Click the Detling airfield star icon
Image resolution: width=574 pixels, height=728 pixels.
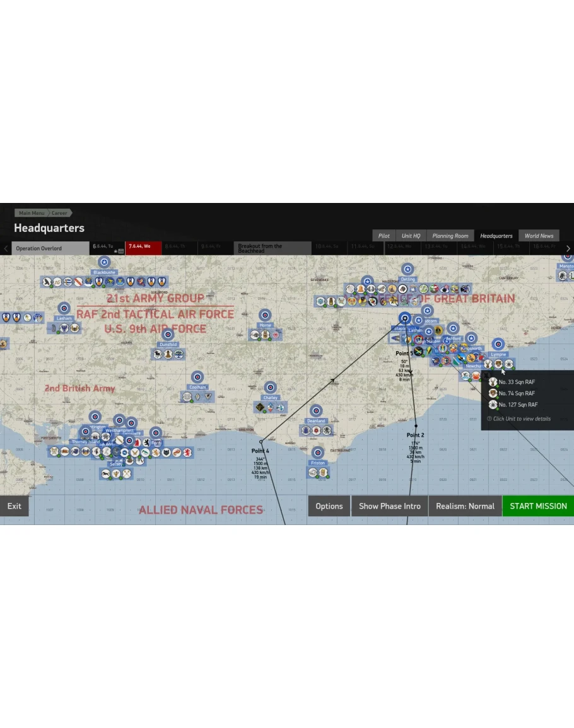pyautogui.click(x=407, y=269)
